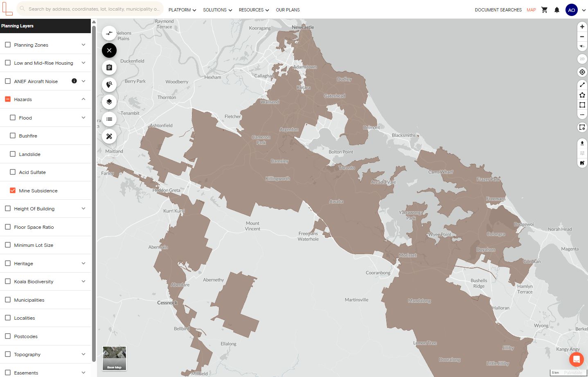Select the line measure tool
Viewport: 588px width, 377px height.
point(582,85)
